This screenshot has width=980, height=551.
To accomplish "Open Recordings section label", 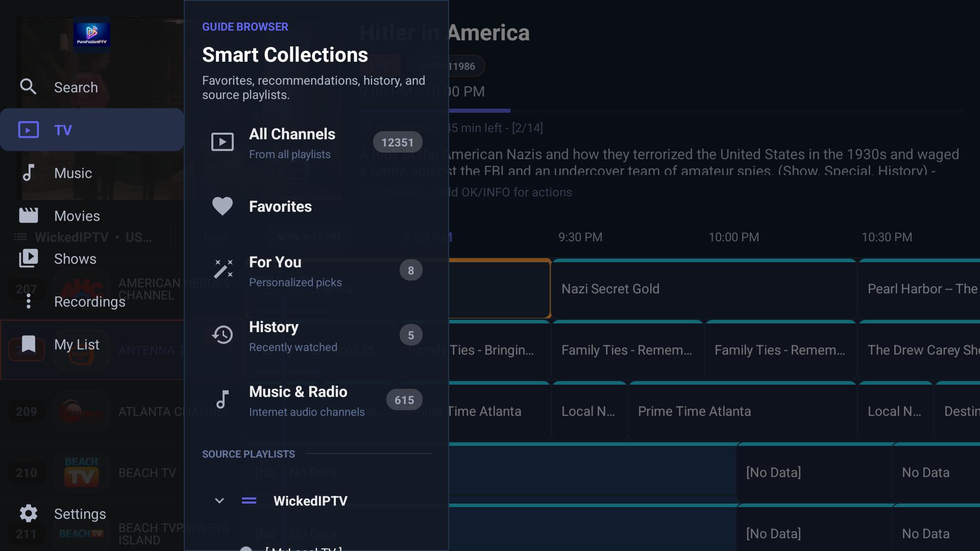I will pyautogui.click(x=90, y=302).
